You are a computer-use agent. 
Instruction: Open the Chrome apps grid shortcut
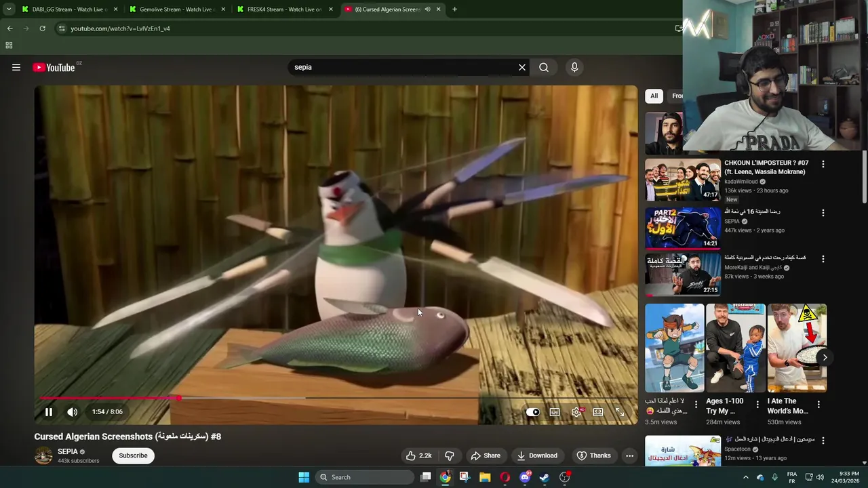tap(9, 45)
